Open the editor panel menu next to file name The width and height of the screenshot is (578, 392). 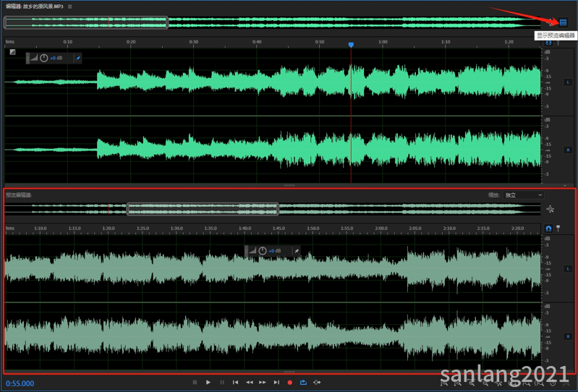(x=70, y=7)
